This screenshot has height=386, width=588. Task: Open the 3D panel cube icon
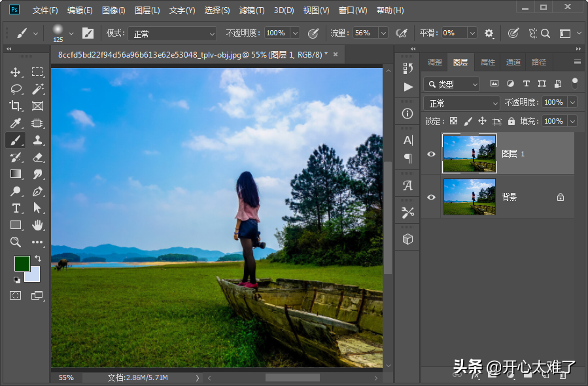[407, 239]
